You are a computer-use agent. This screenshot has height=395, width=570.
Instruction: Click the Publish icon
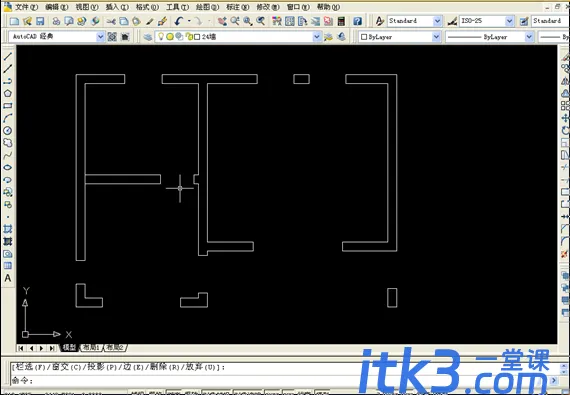coord(81,21)
